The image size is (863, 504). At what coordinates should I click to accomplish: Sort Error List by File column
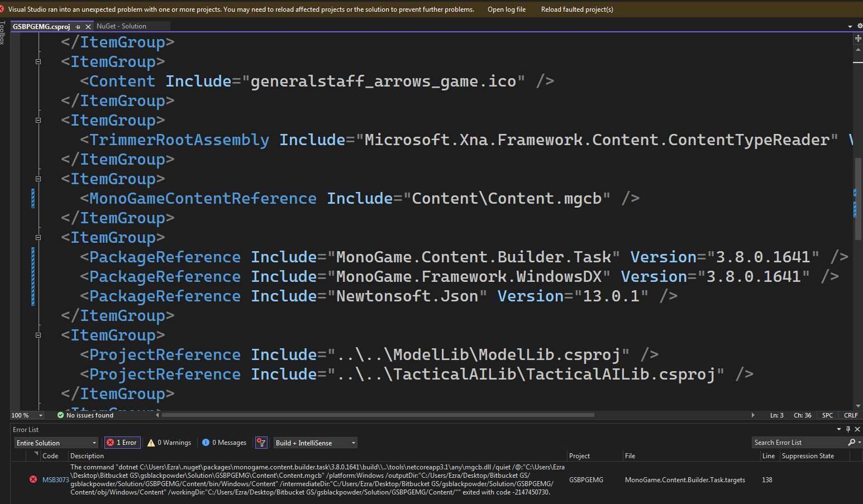691,456
